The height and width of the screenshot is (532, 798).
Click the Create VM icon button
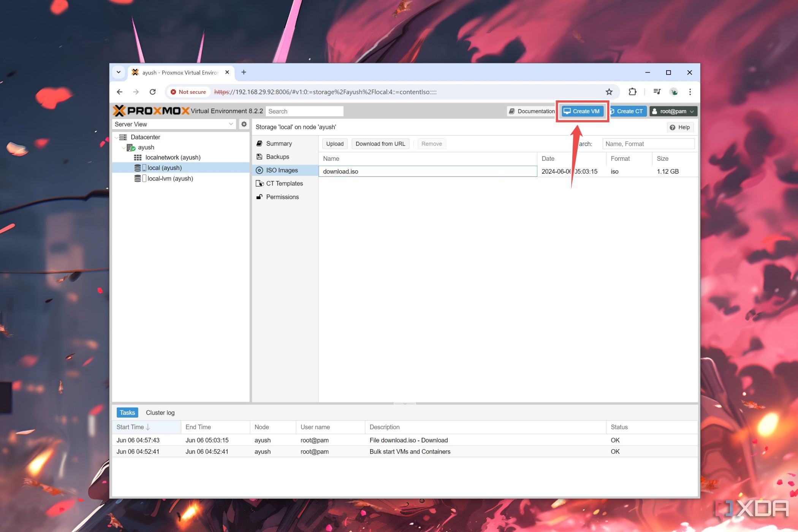point(582,111)
